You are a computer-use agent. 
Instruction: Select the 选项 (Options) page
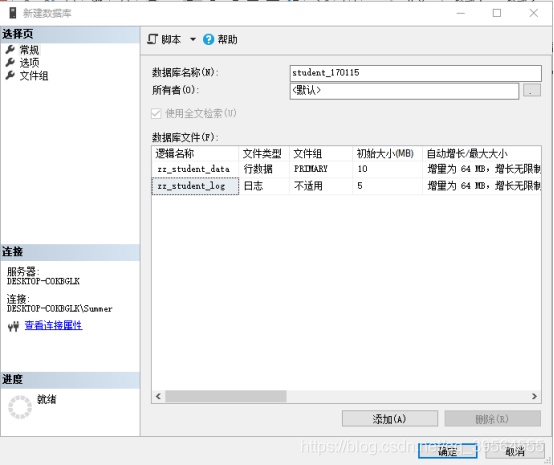pyautogui.click(x=29, y=63)
